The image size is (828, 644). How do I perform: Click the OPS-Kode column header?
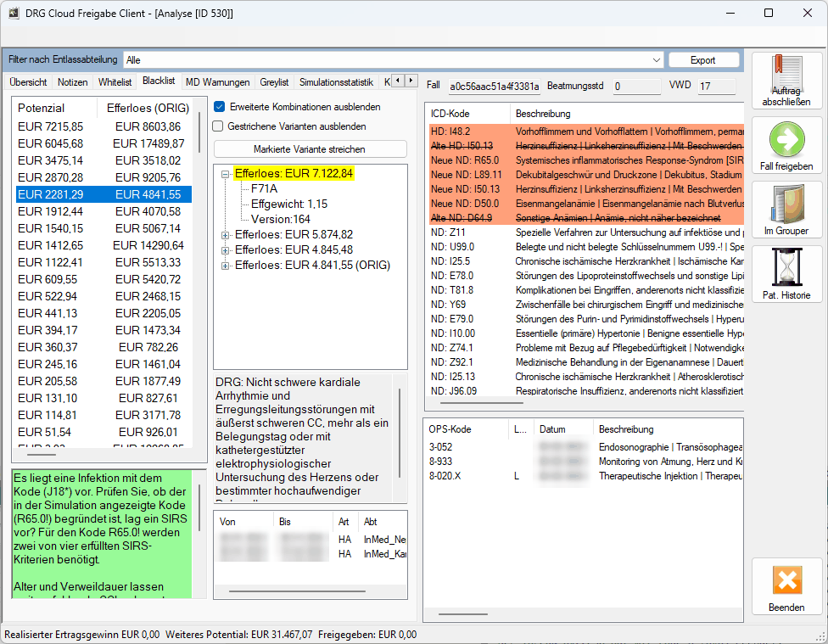pos(467,429)
